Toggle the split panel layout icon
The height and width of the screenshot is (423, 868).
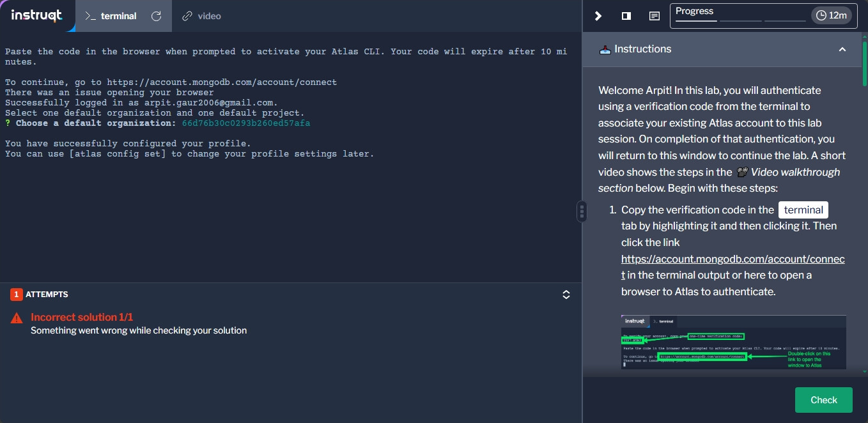point(626,16)
